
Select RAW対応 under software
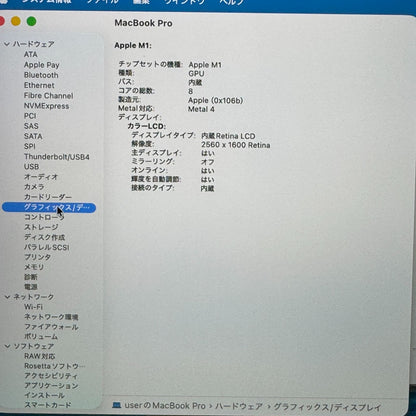(x=40, y=356)
